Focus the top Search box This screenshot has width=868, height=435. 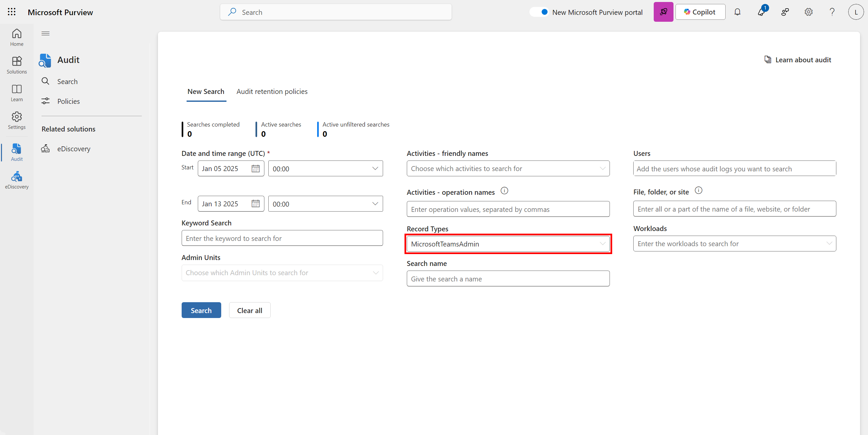pos(336,12)
